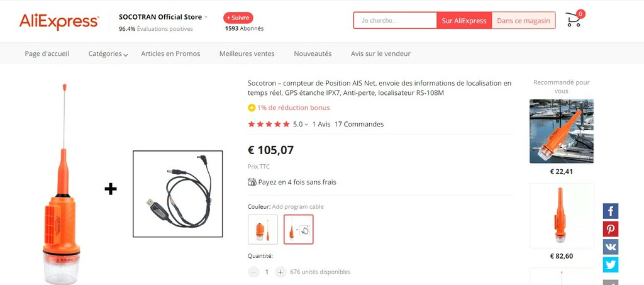This screenshot has height=285, width=644.
Task: Go to Articles en Promos
Action: click(x=170, y=54)
